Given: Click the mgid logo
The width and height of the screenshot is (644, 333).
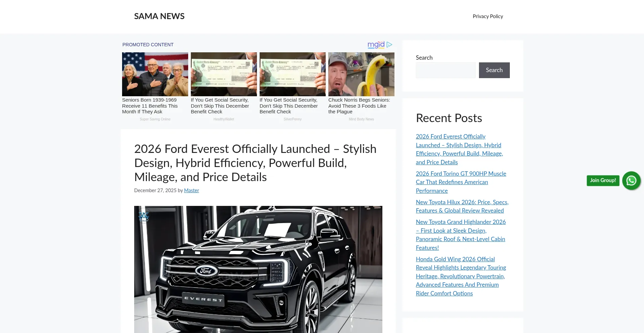Looking at the screenshot, I should tap(376, 45).
